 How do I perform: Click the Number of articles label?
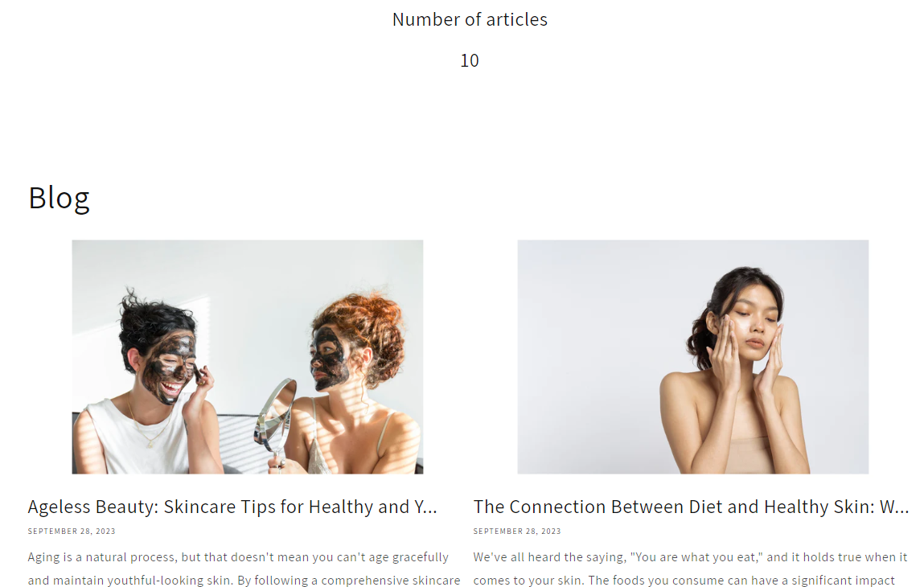click(x=470, y=19)
